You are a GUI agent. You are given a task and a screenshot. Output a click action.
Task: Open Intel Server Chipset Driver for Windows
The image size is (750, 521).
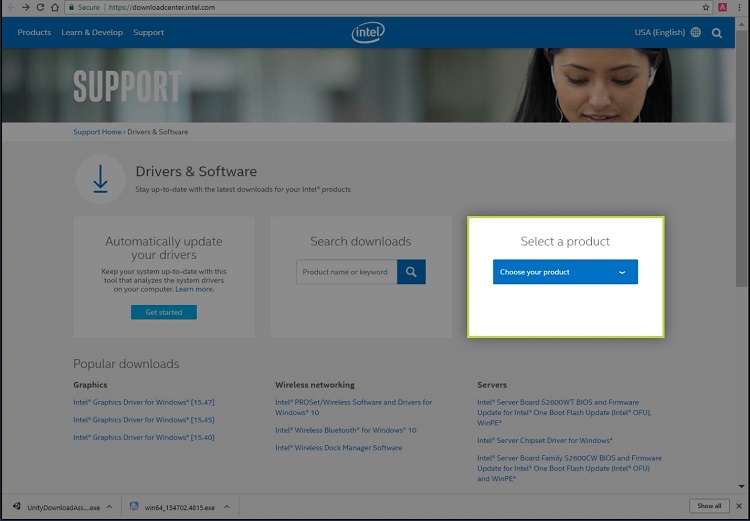(x=545, y=440)
